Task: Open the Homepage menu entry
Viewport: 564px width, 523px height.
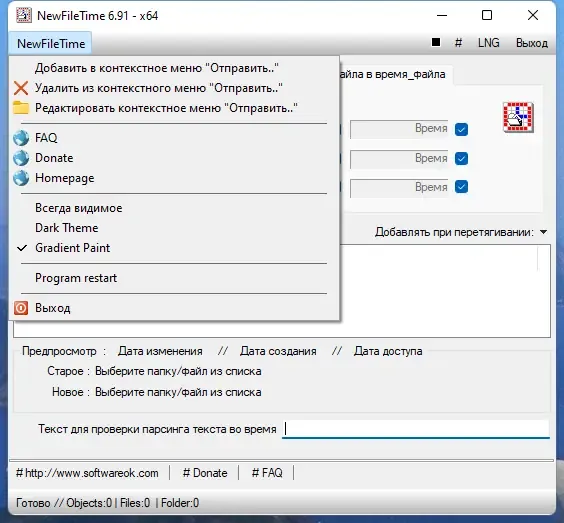Action: coord(174,178)
